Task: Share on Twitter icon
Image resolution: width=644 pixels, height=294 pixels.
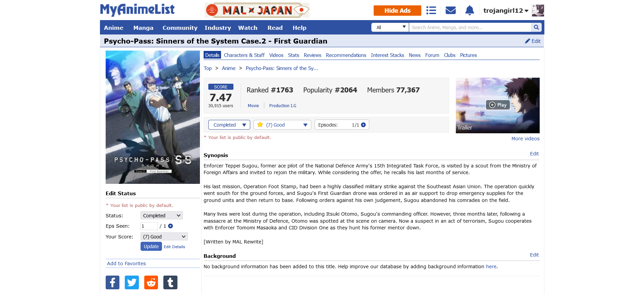Action: click(x=132, y=282)
